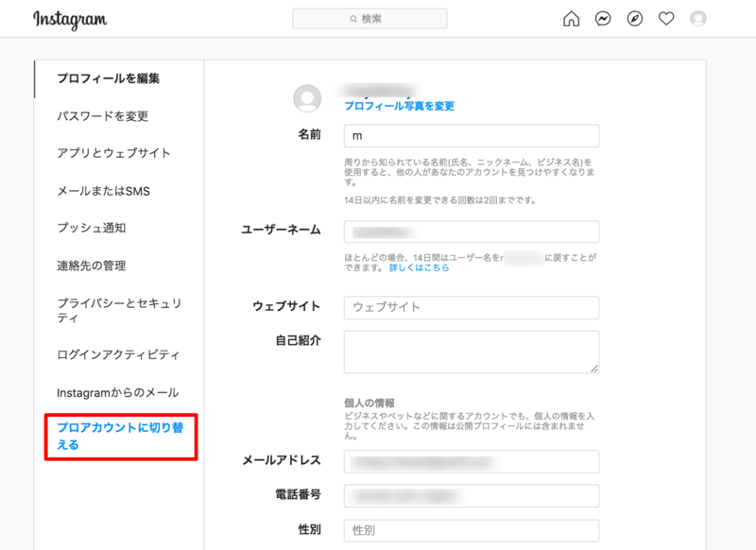Open メールまたはSMS settings

(x=104, y=191)
